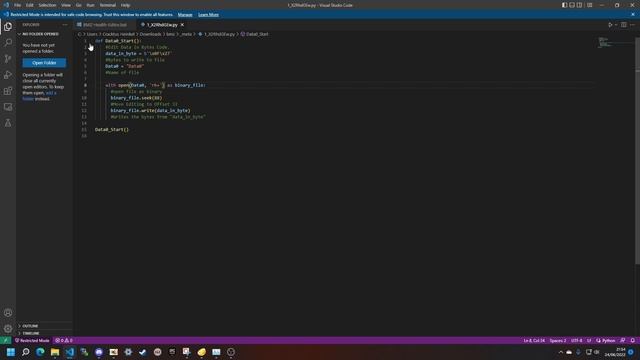
Task: Click the 'add a folder' link
Action: (40, 96)
